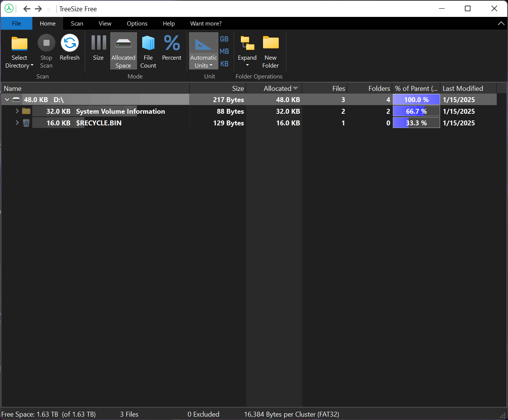Switch mode to Size
Screen dimensions: 508x420
pos(98,48)
